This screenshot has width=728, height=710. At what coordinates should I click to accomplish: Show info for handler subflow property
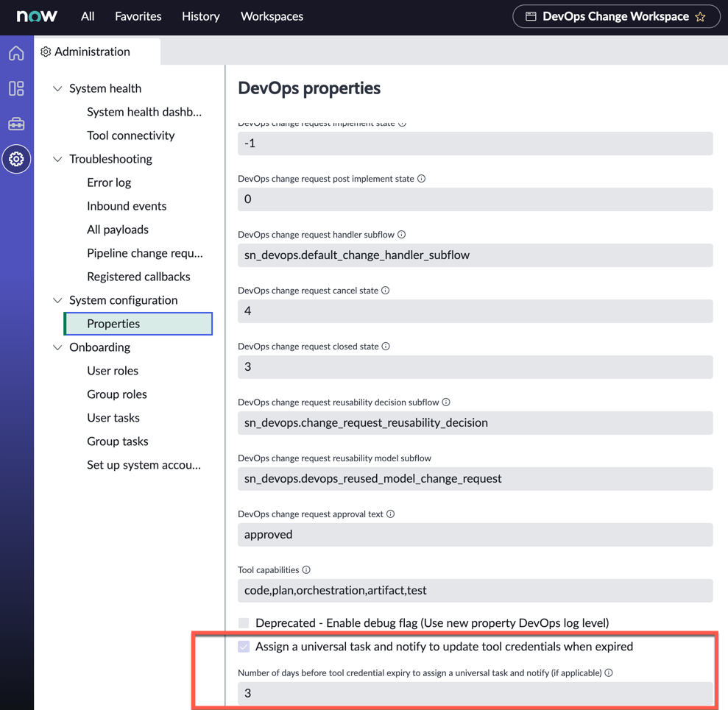pyautogui.click(x=402, y=235)
